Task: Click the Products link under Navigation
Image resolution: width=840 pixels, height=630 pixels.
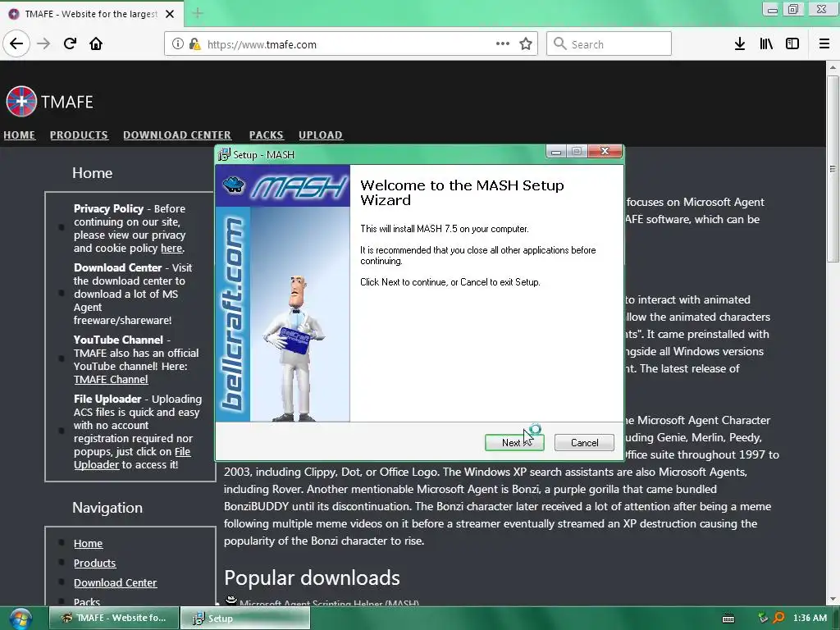Action: click(x=95, y=563)
